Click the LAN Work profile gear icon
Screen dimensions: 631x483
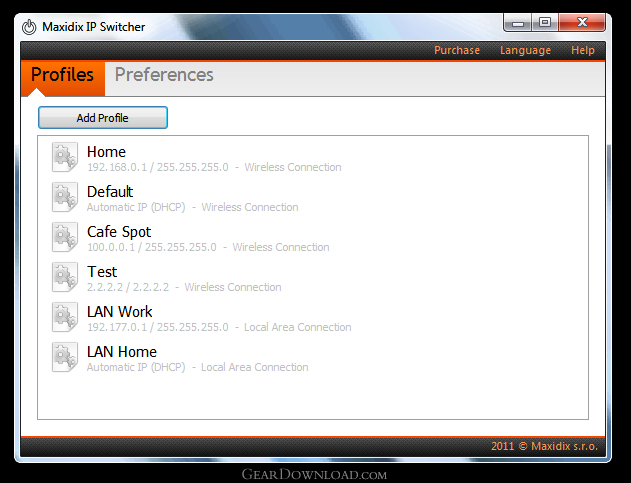click(65, 317)
